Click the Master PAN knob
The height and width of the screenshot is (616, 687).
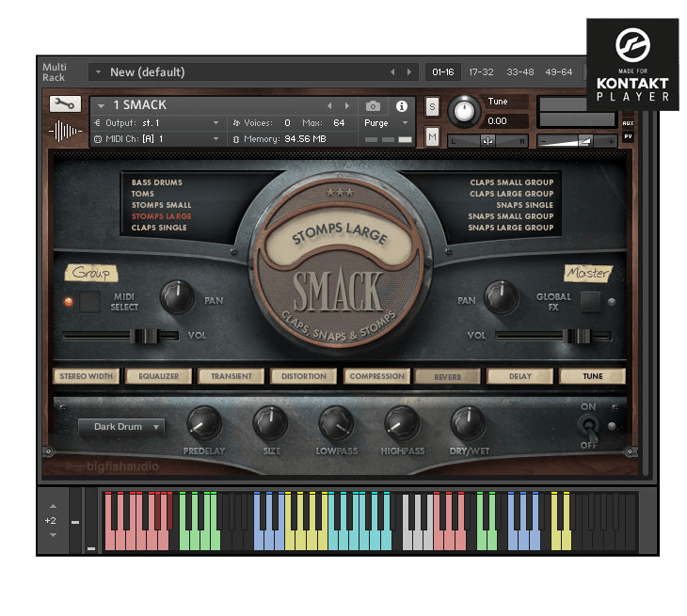pos(501,297)
